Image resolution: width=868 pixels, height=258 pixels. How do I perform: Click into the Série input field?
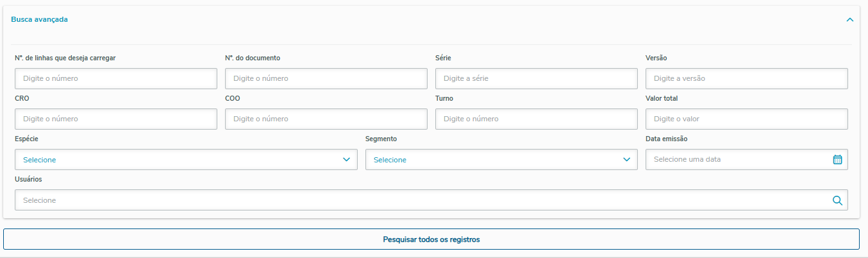tap(537, 78)
